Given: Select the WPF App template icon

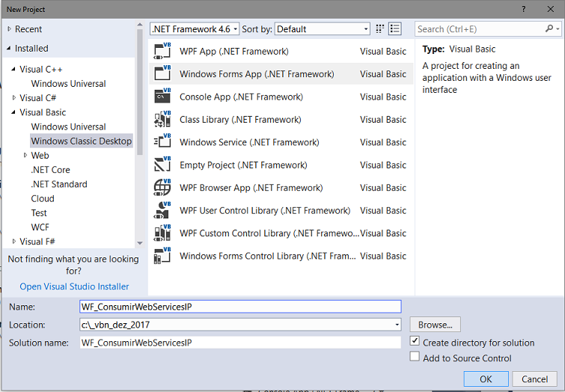Looking at the screenshot, I should click(x=162, y=52).
